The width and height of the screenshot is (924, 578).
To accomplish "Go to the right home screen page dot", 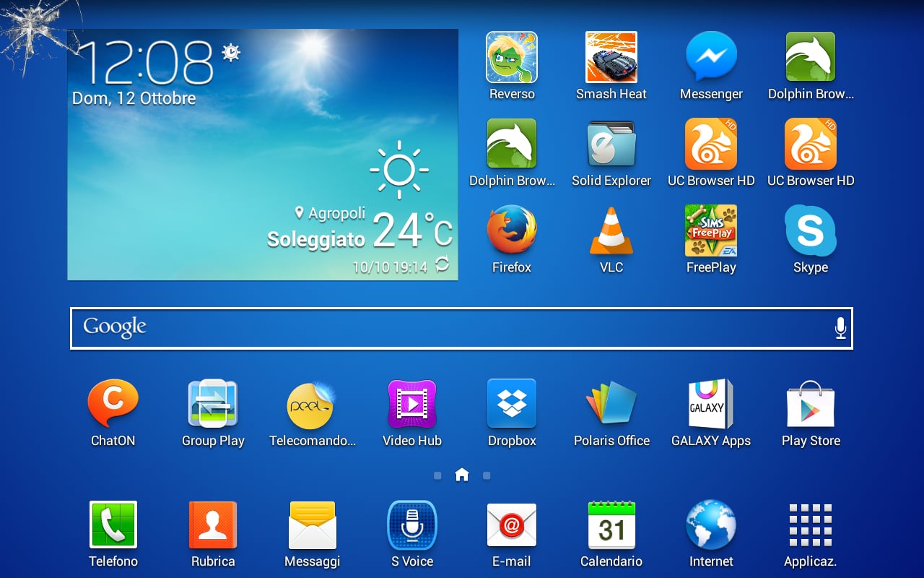I will (487, 475).
